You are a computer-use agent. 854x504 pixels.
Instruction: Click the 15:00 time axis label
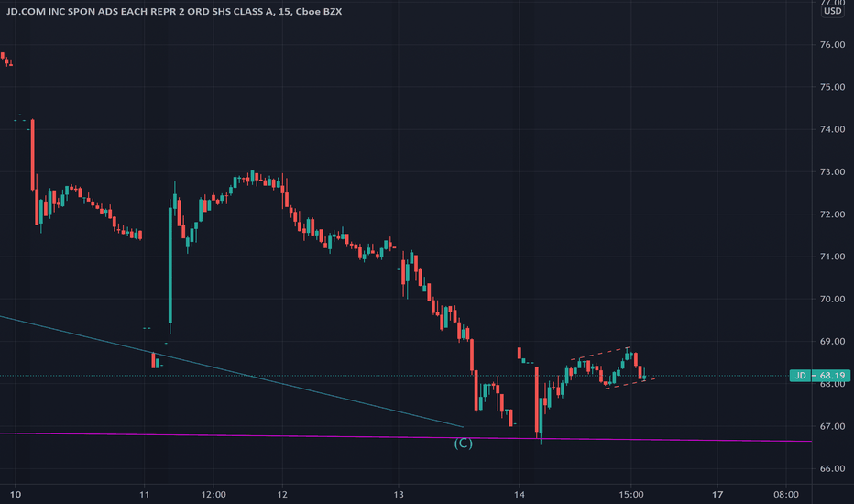coord(630,495)
